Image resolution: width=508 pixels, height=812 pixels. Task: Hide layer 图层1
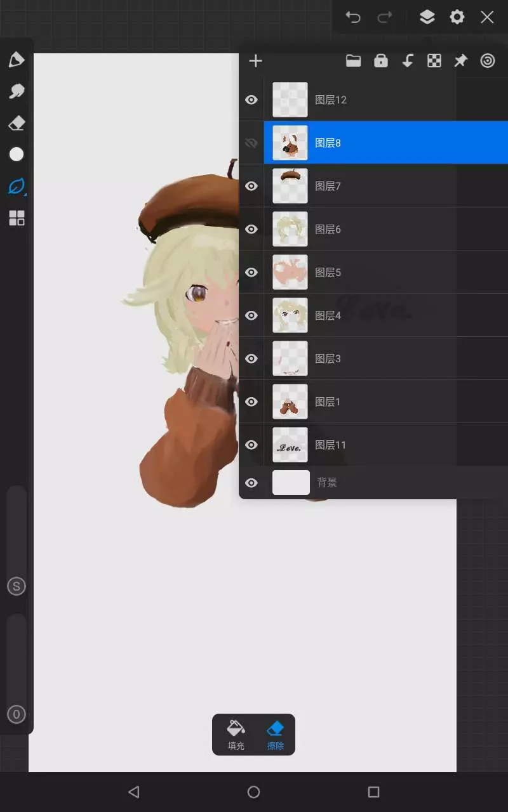pyautogui.click(x=251, y=402)
